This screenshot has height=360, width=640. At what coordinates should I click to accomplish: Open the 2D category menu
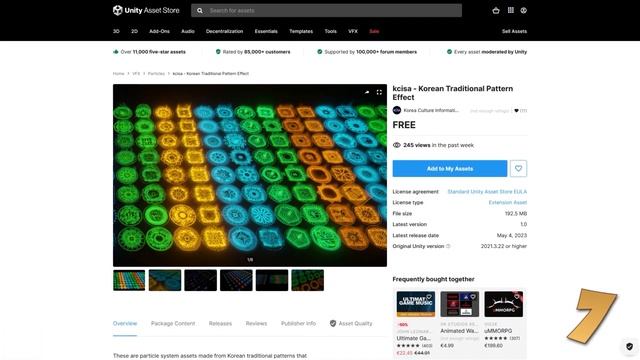click(134, 31)
